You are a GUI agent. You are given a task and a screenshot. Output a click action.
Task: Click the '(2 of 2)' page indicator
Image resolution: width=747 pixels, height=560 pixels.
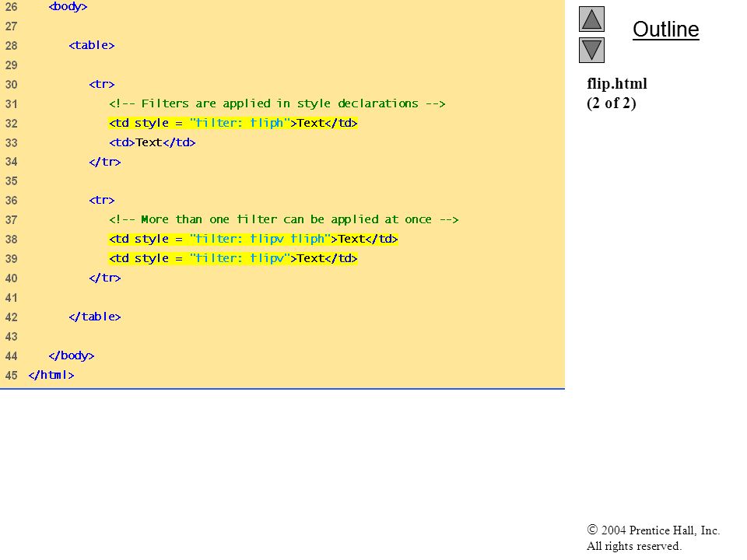coord(612,103)
